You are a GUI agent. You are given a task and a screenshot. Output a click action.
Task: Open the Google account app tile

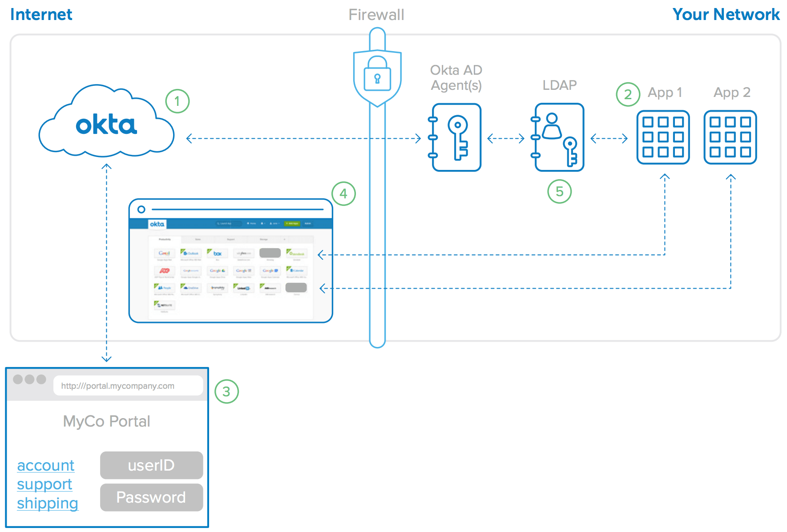pos(191,270)
